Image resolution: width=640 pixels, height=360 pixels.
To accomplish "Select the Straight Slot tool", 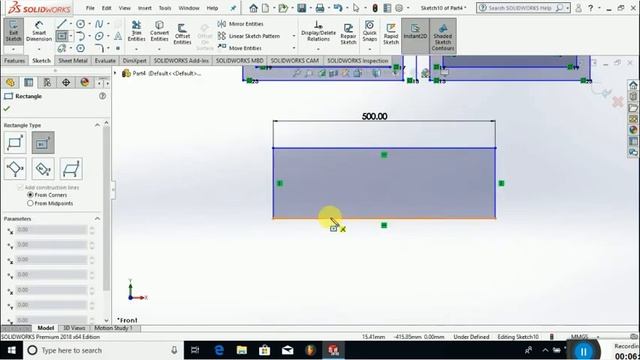I will click(62, 48).
